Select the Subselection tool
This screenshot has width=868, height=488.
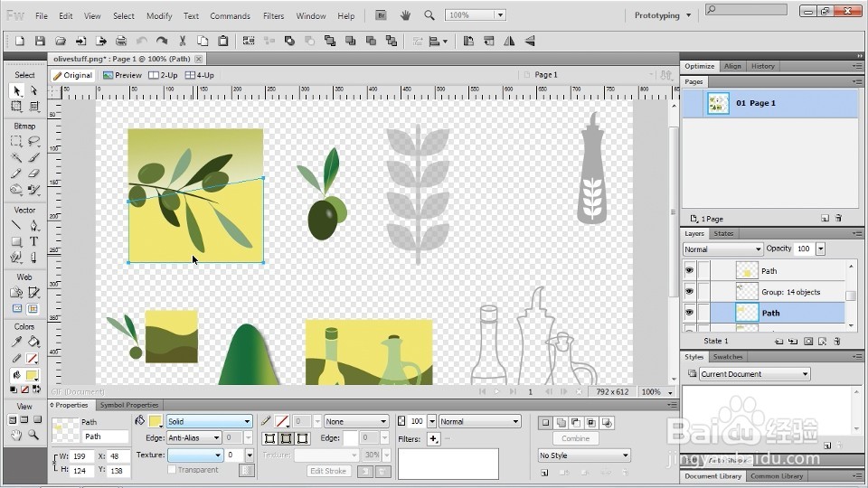(x=33, y=90)
